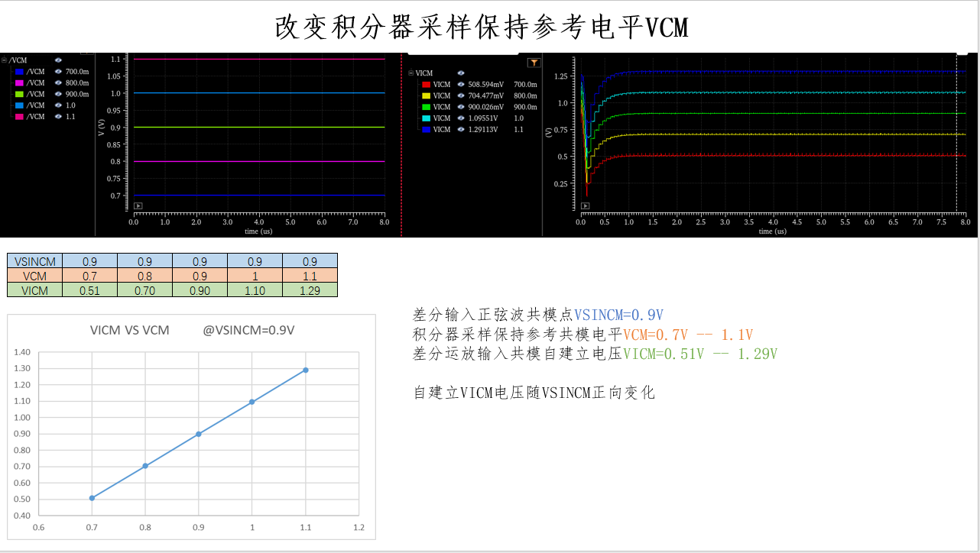This screenshot has width=980, height=553.
Task: Hide the VICM 704.477mV trace
Action: [x=461, y=95]
